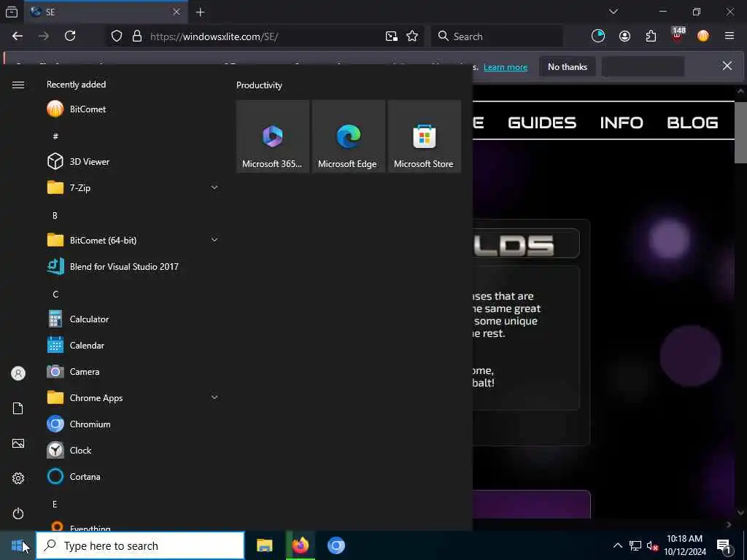The height and width of the screenshot is (560, 747).
Task: Jump to the letter B section header
Action: [55, 215]
